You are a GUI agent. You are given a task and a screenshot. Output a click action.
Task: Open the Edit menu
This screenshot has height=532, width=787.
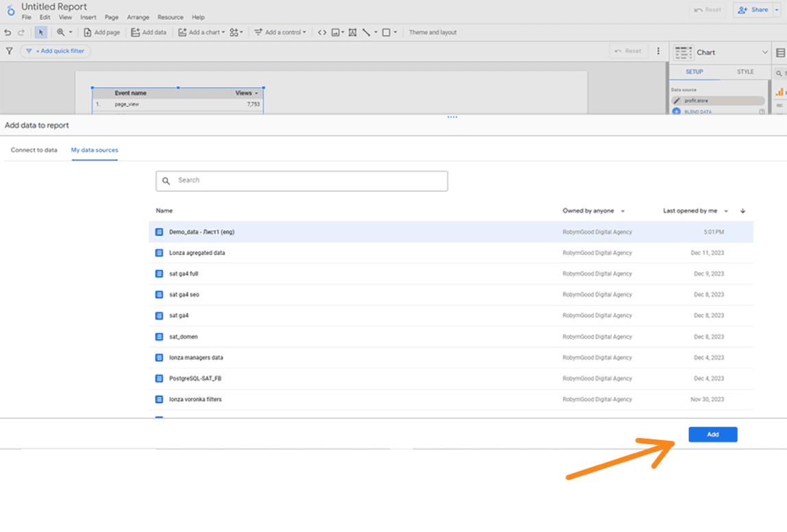[x=45, y=18]
